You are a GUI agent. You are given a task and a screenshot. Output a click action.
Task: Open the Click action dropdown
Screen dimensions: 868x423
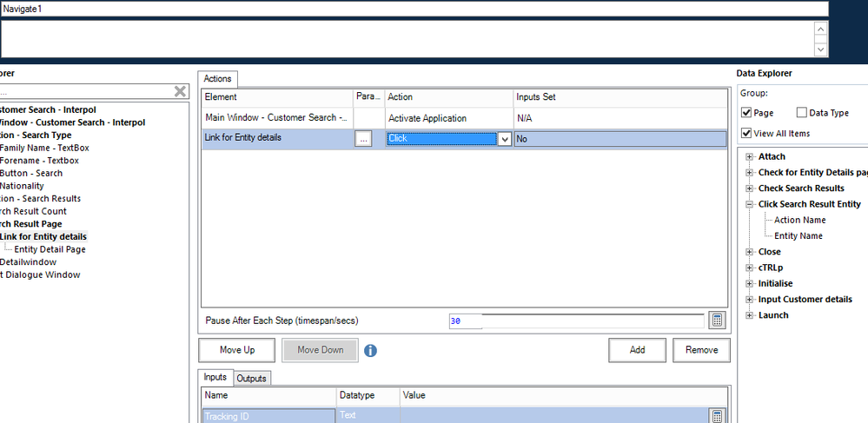point(504,138)
